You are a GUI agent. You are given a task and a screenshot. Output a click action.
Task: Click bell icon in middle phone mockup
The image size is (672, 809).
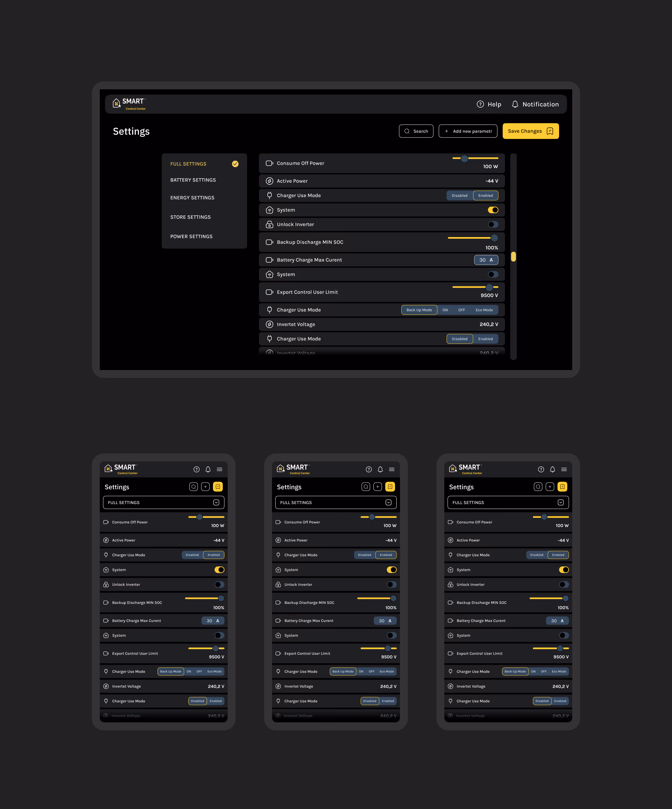380,469
